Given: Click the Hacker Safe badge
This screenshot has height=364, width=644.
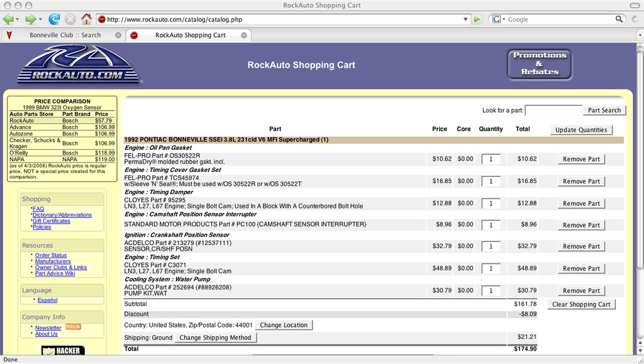Looking at the screenshot, I should [x=64, y=350].
